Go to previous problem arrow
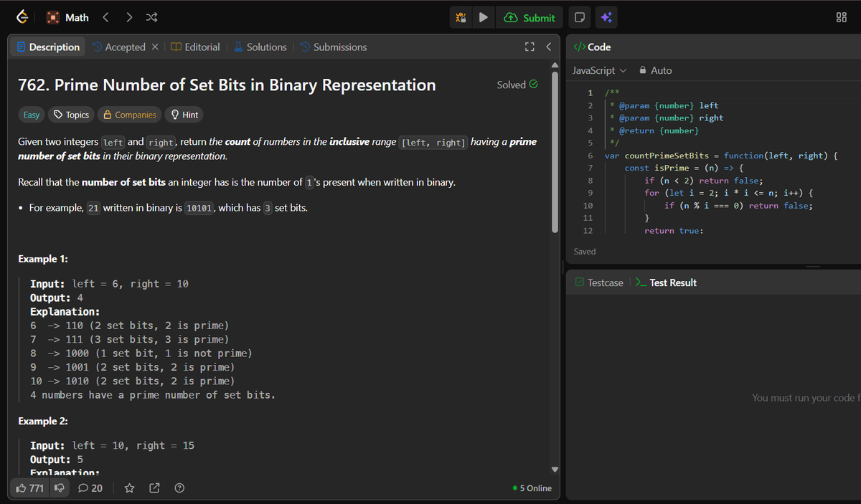861x504 pixels. (x=105, y=17)
